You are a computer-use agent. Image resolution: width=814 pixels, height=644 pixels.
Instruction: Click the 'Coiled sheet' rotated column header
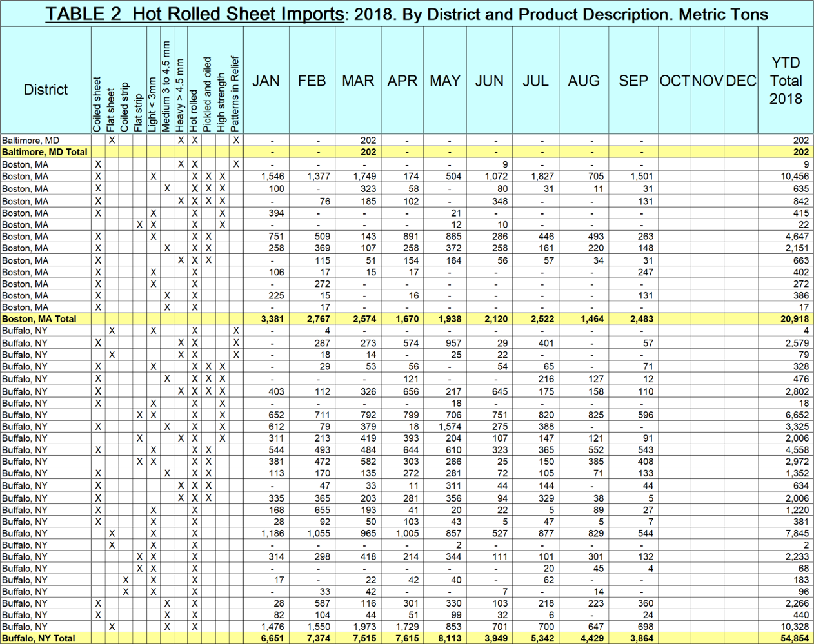(x=98, y=104)
